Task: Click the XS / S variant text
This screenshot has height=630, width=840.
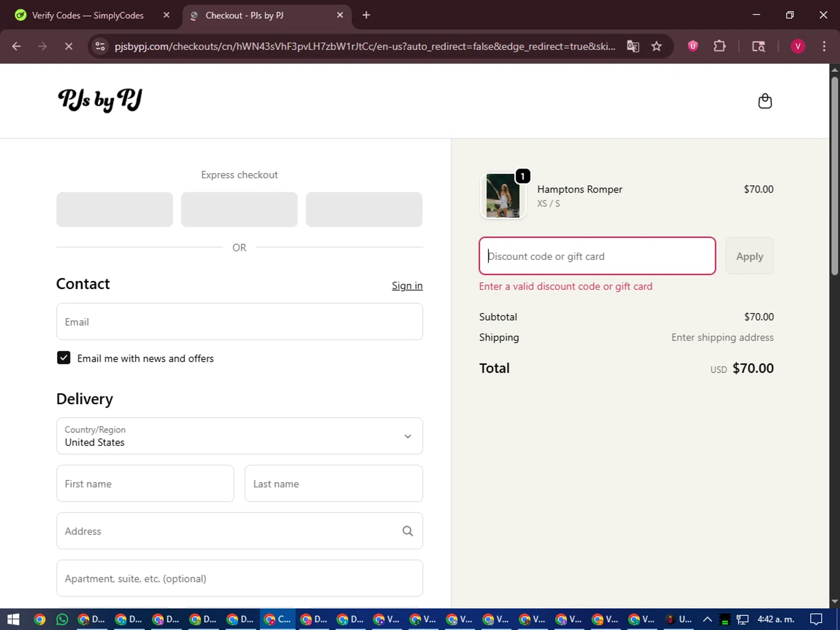Action: (548, 203)
